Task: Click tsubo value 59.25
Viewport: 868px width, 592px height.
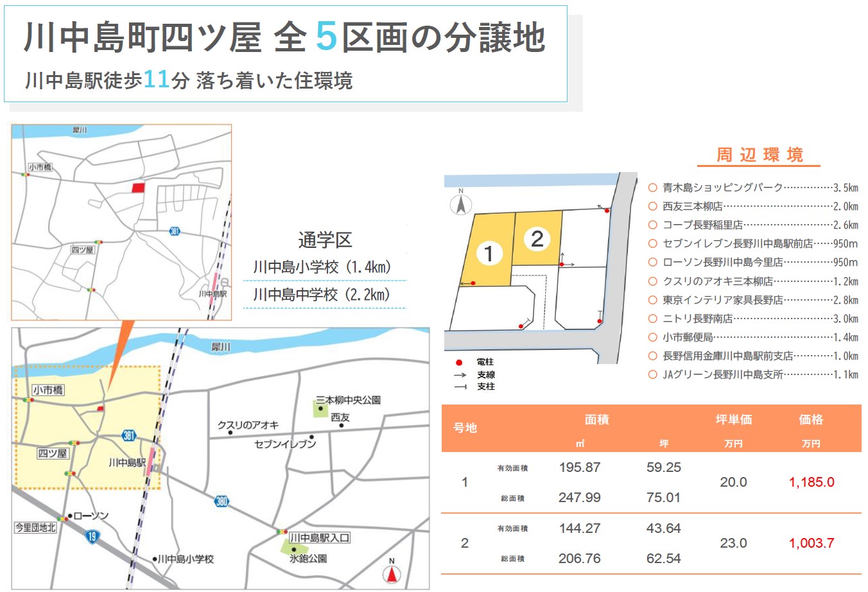Action: (664, 467)
